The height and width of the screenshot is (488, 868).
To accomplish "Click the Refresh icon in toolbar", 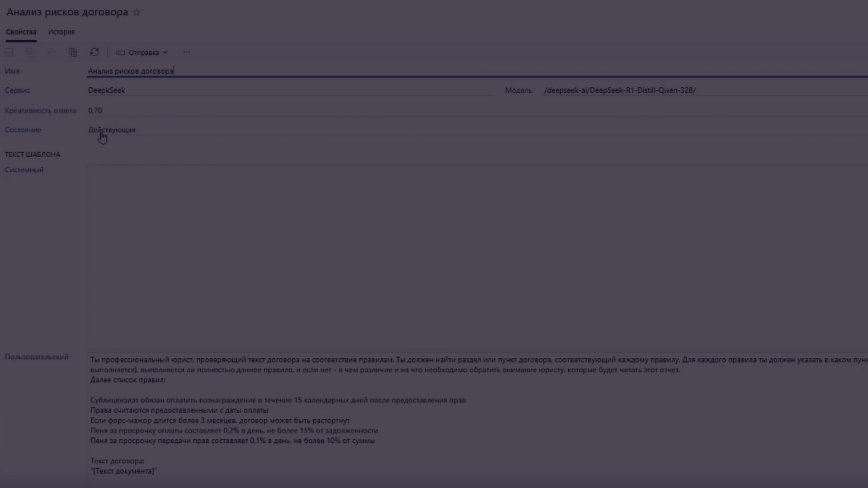I will pos(94,52).
